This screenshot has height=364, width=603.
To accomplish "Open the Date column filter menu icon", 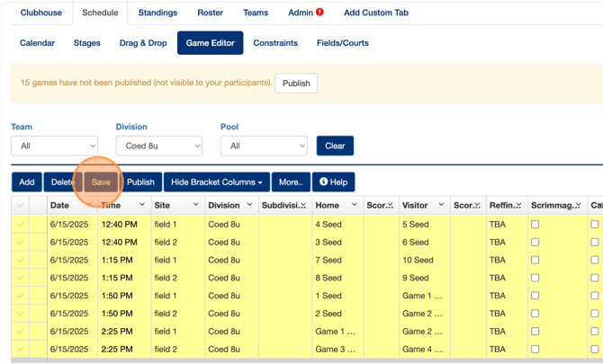I will 88,205.
